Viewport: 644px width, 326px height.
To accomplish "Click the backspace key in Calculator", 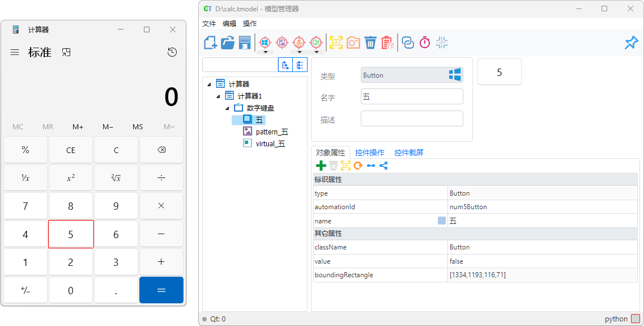I will click(x=161, y=150).
